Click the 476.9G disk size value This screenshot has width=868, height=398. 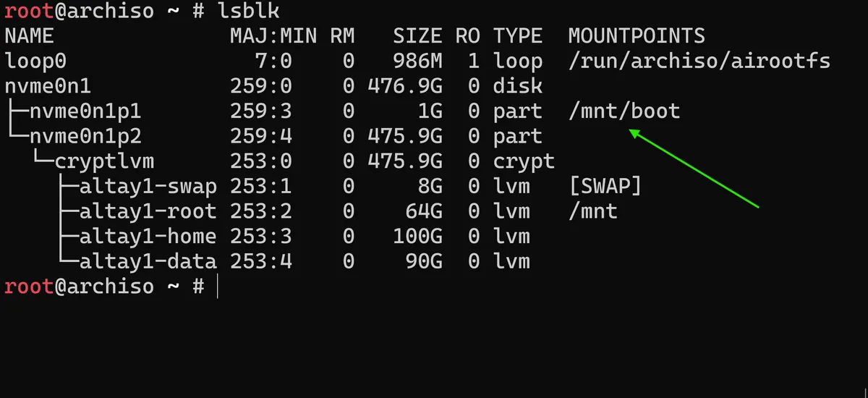404,86
